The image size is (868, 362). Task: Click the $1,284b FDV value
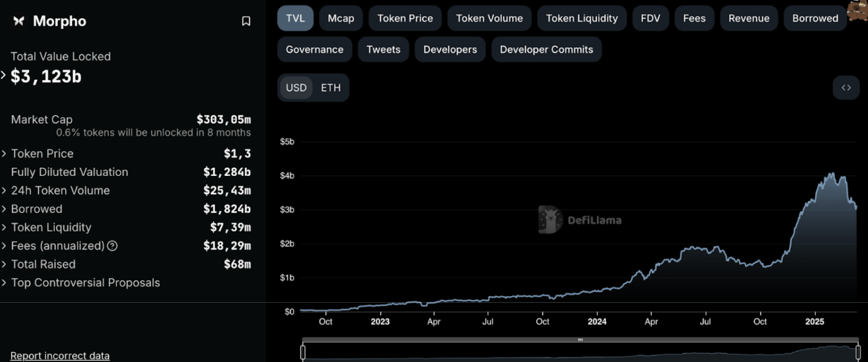pyautogui.click(x=227, y=172)
